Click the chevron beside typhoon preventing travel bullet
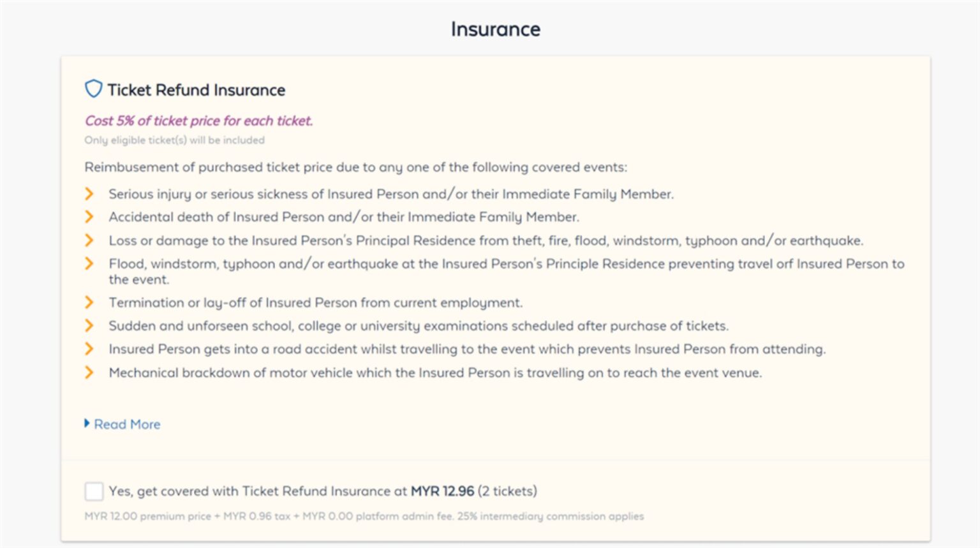The image size is (980, 548). click(89, 263)
